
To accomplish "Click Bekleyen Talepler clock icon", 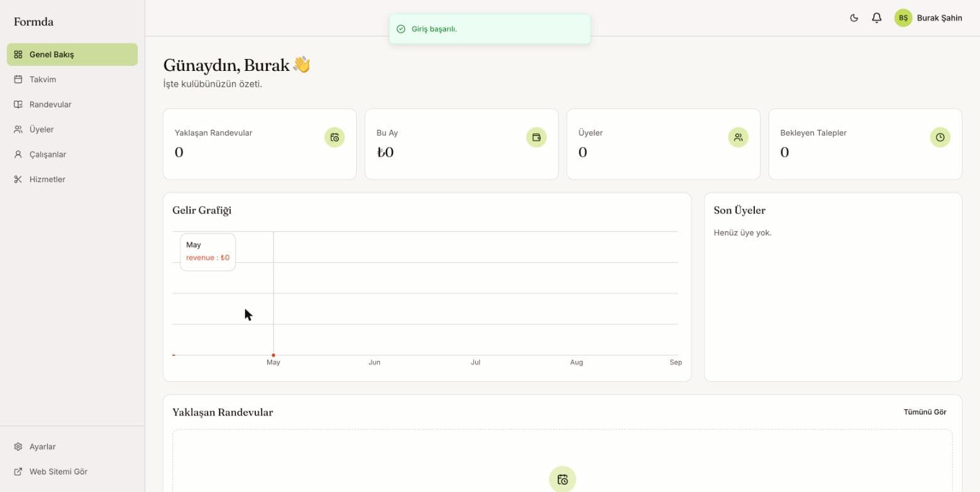I will tap(940, 137).
